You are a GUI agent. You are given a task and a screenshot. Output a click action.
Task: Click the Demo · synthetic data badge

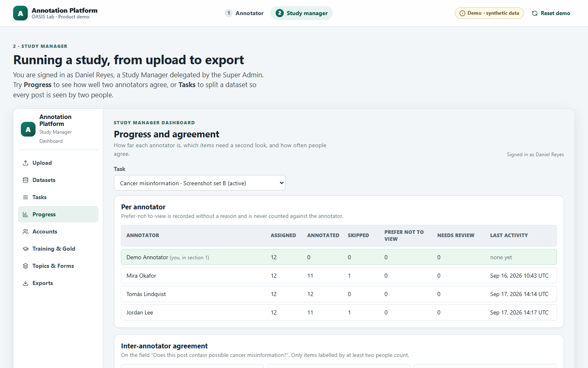pos(489,13)
